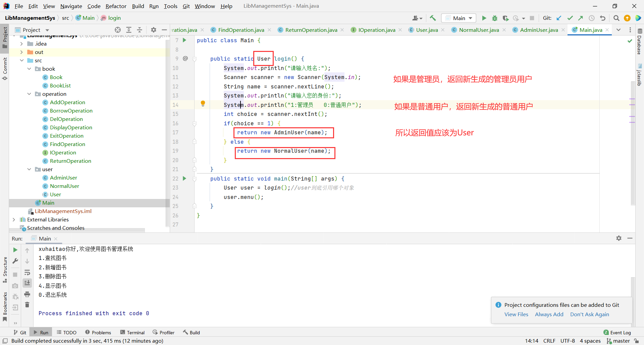This screenshot has width=644, height=345.
Task: Clear console output with trash icon
Action: coord(27,305)
